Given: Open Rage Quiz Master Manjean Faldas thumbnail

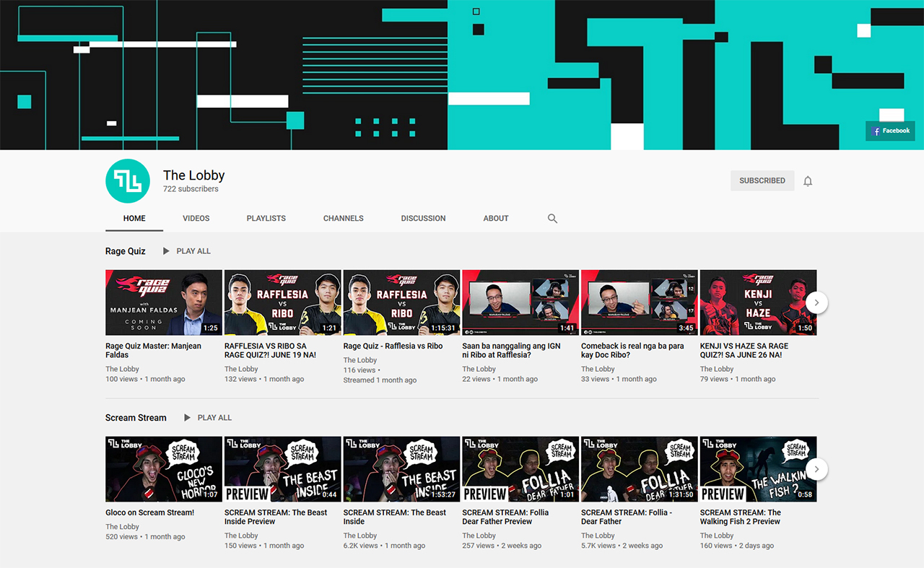Looking at the screenshot, I should click(164, 302).
